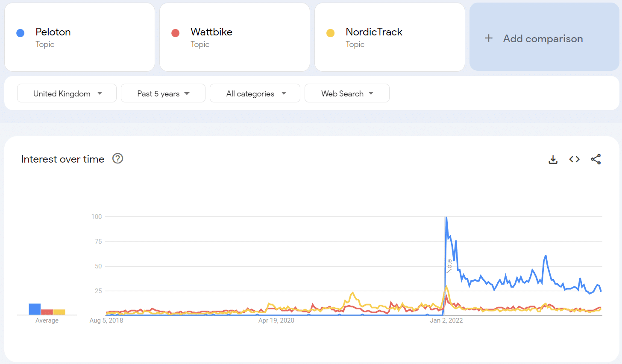Expand the Past 5 years time range
The width and height of the screenshot is (622, 364).
[x=163, y=93]
